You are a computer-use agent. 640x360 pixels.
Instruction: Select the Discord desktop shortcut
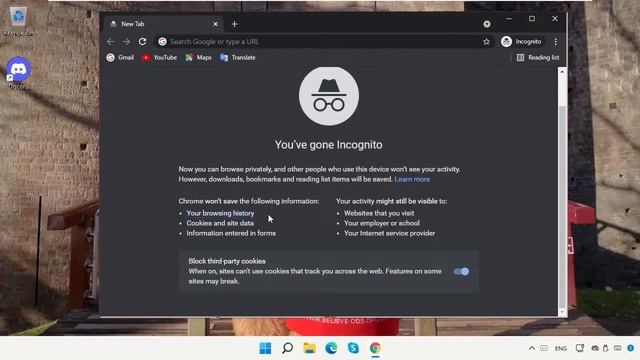pyautogui.click(x=18, y=73)
